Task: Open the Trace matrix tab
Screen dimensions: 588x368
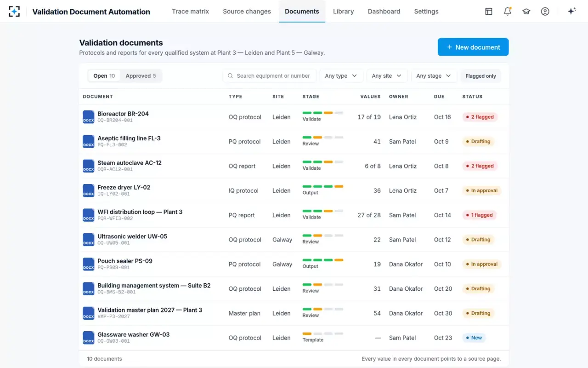Action: pos(190,11)
